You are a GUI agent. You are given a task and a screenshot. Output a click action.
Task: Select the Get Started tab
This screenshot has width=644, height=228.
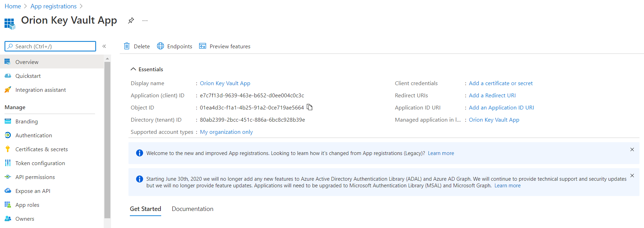pos(146,209)
